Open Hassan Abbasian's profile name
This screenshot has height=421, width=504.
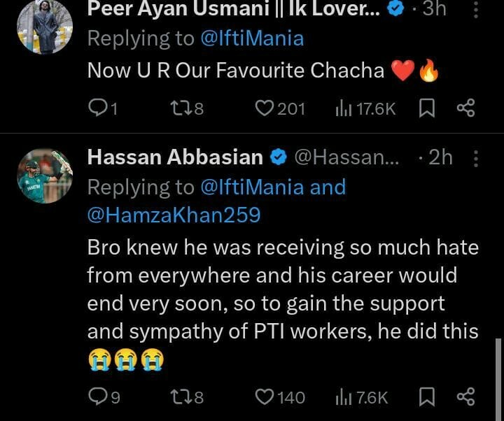175,158
